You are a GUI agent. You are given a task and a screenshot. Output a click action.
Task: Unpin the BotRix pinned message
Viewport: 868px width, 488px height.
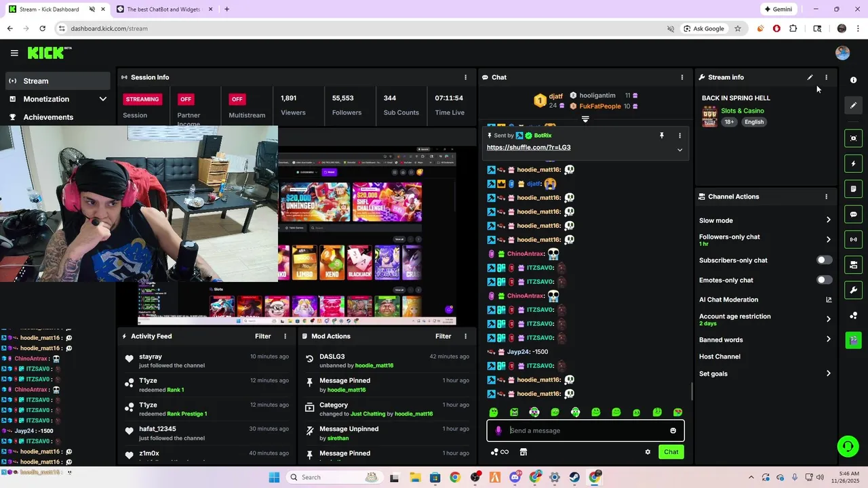click(662, 136)
